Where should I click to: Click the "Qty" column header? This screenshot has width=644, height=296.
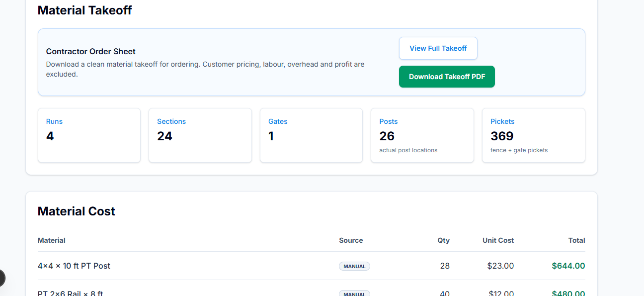point(444,240)
